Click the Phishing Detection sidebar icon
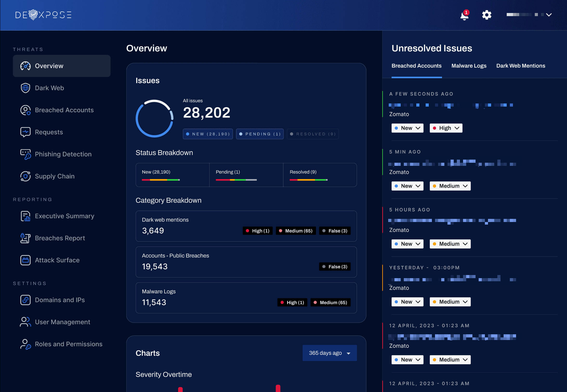Screen dimensions: 567x392 (x=25, y=154)
